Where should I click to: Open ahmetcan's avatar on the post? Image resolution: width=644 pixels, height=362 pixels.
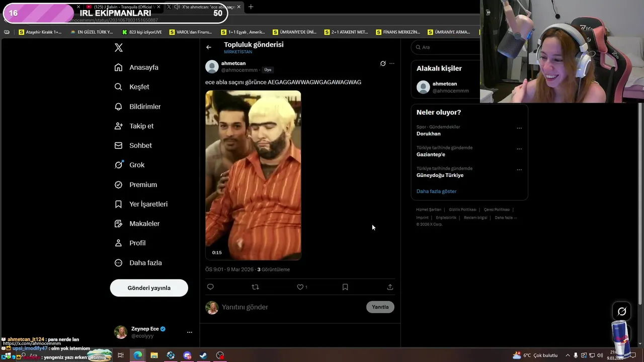[212, 66]
